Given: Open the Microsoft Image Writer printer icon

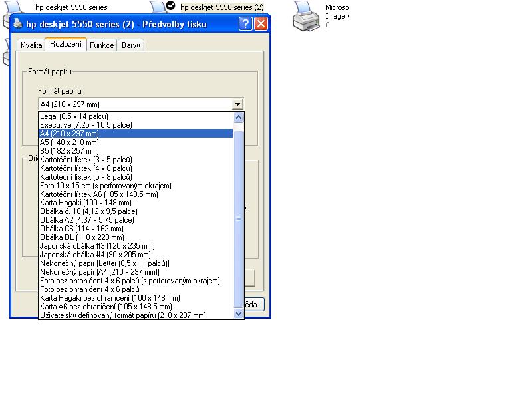Looking at the screenshot, I should pos(307,17).
